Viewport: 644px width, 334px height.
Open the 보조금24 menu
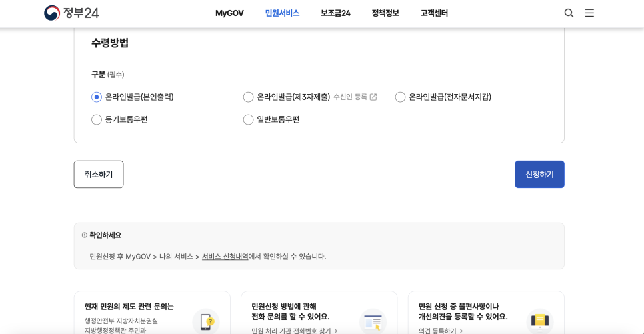coord(335,13)
